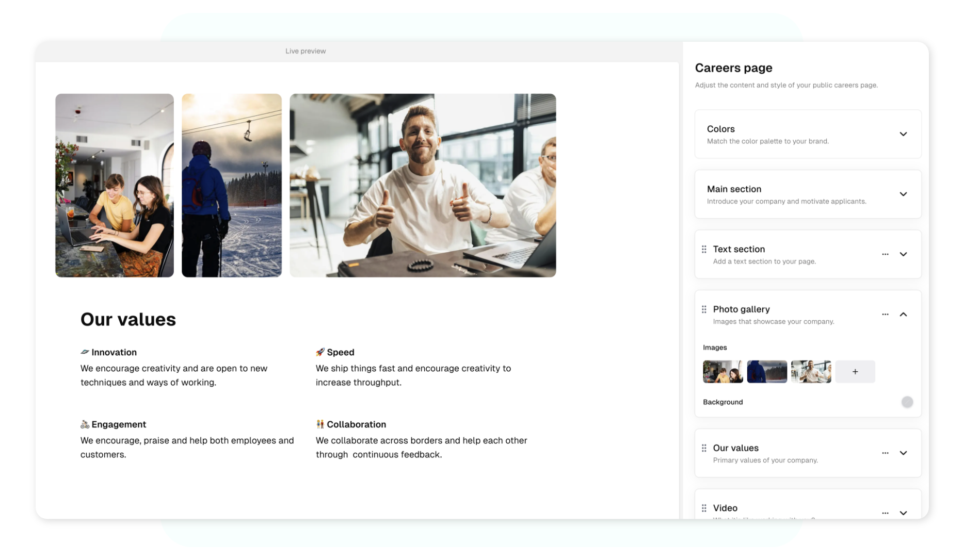Expand the Main section chevron

(903, 194)
